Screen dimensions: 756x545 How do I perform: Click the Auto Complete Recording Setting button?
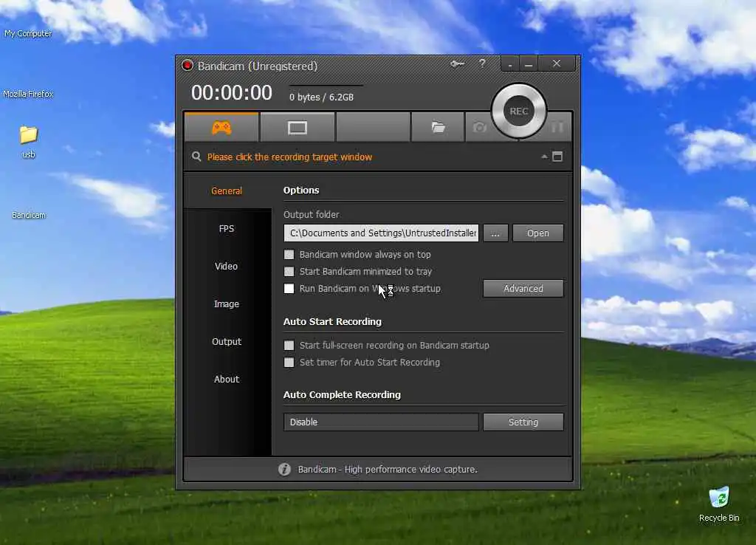pyautogui.click(x=523, y=422)
